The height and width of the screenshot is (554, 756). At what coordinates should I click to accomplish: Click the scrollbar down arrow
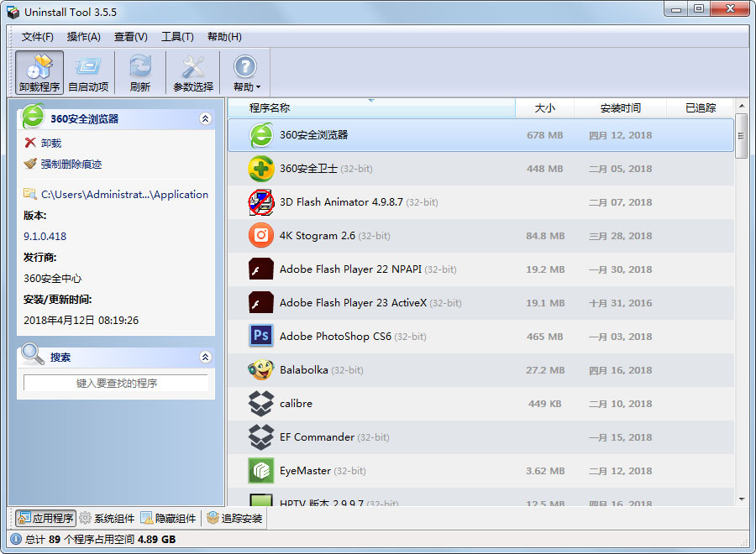click(742, 499)
